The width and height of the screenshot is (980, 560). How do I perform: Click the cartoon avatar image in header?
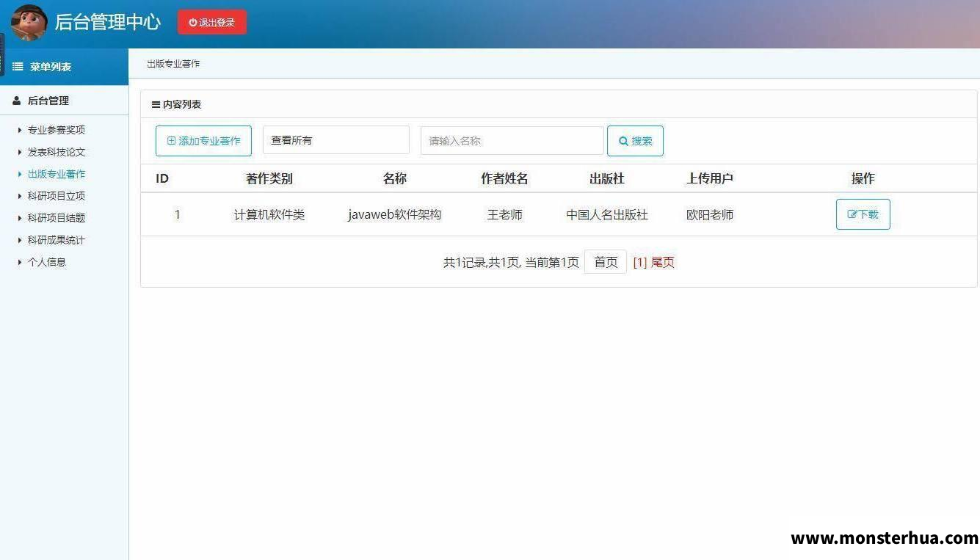(29, 23)
